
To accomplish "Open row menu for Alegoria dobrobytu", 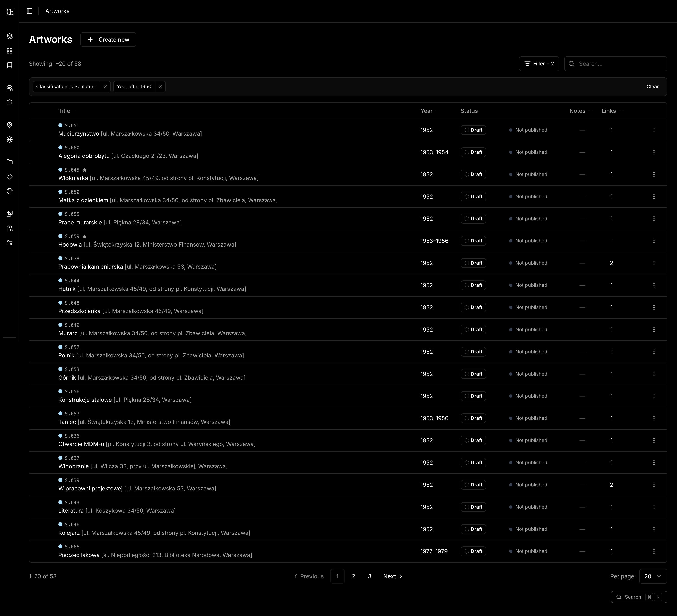I will click(x=654, y=152).
